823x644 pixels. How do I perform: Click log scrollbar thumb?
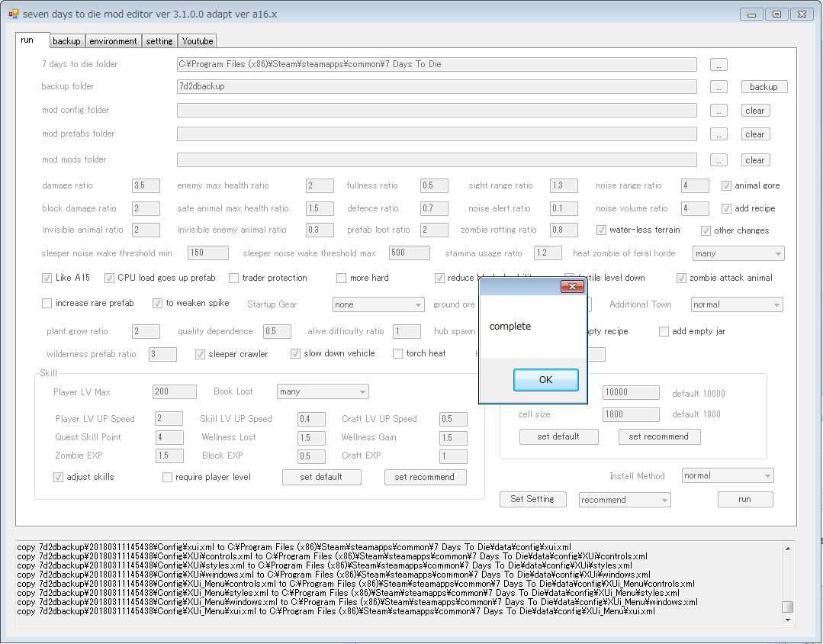(787, 607)
